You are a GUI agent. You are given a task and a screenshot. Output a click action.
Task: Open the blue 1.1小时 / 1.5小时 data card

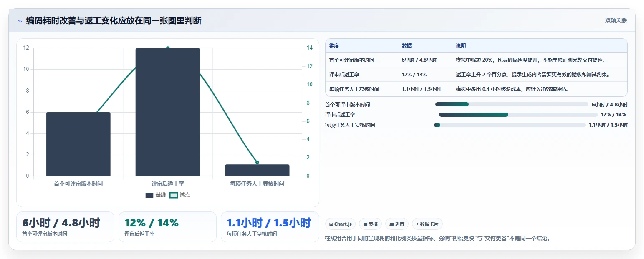(270, 227)
